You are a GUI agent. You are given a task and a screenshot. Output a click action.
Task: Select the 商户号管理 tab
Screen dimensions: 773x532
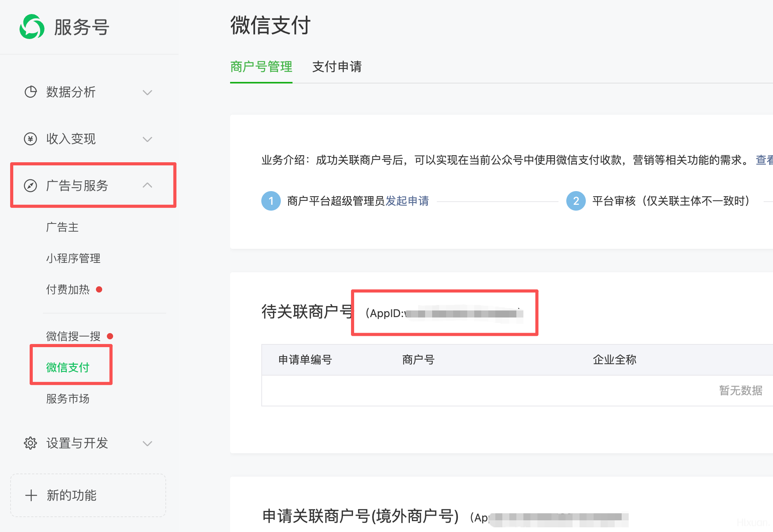[261, 67]
